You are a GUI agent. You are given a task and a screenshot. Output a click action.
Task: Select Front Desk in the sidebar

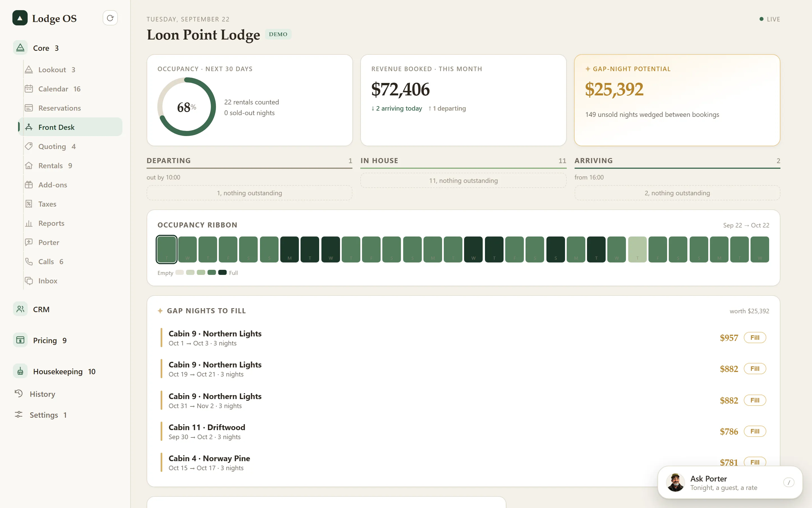coord(70,127)
